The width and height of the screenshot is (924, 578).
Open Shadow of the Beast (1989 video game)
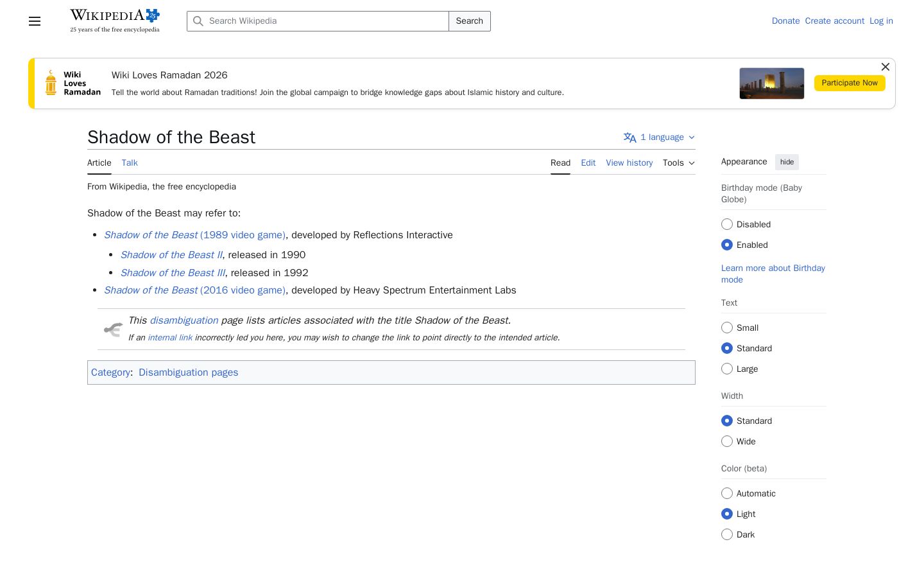(x=195, y=235)
